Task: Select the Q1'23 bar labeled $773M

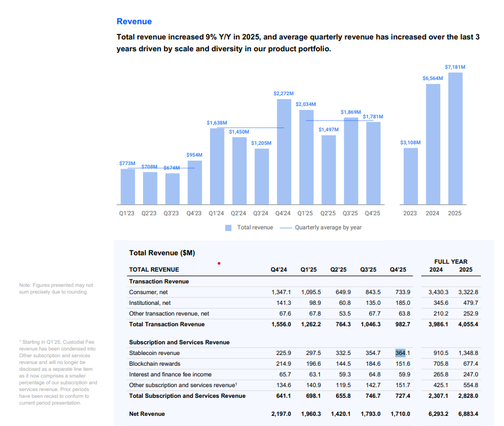Action: coord(128,186)
